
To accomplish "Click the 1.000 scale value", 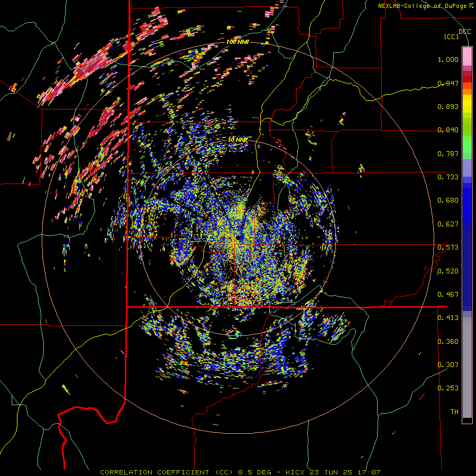I will 448,59.
